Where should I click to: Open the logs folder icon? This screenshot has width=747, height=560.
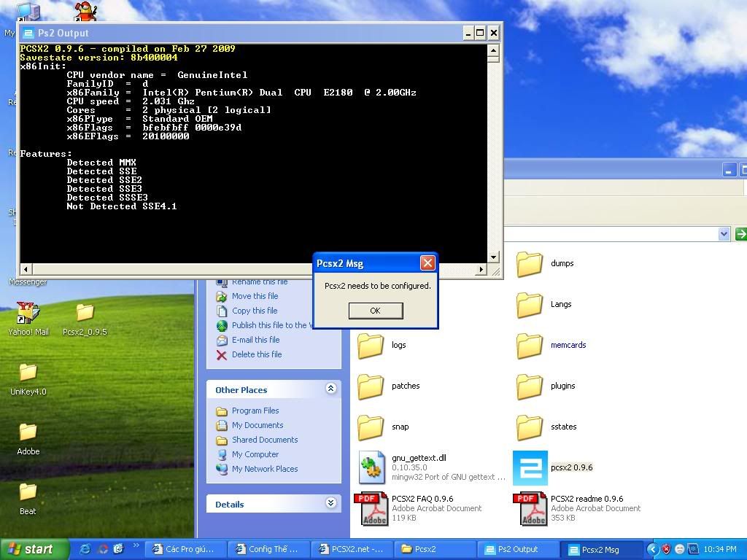click(x=371, y=346)
